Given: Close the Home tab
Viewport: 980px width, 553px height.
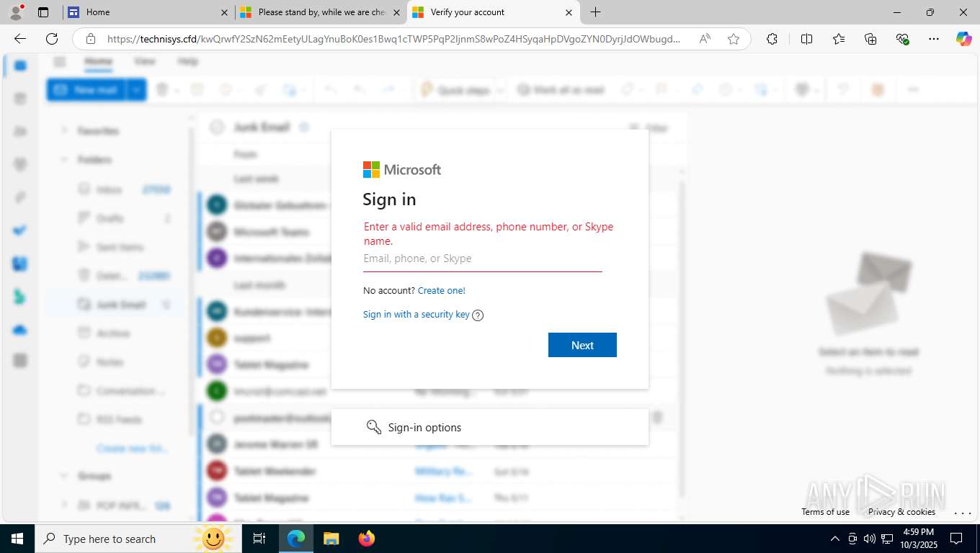Looking at the screenshot, I should (225, 12).
